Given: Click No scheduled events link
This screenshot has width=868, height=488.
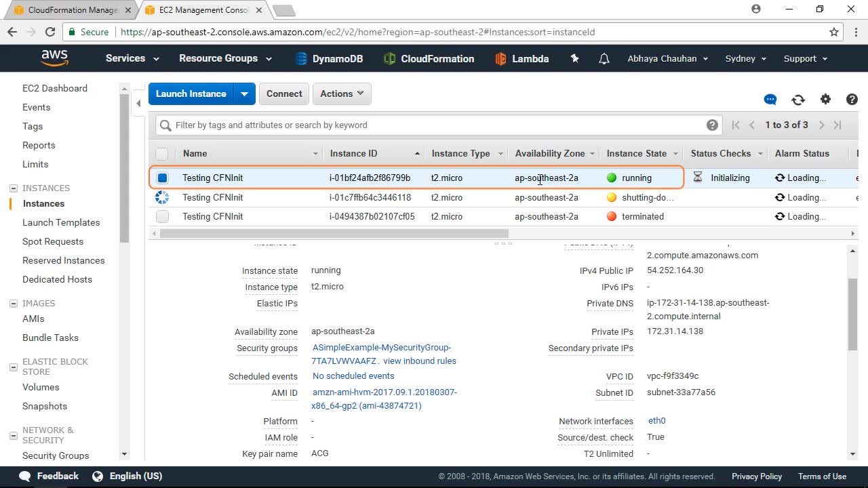Looking at the screenshot, I should [x=353, y=376].
